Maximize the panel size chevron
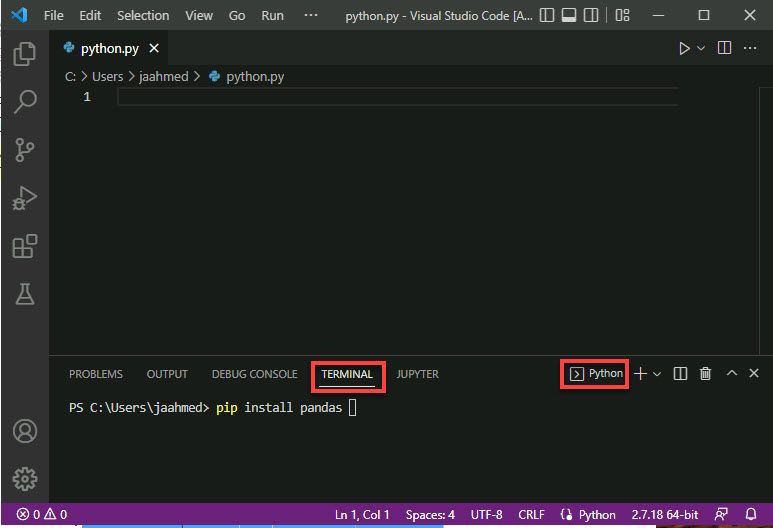Screen dimensions: 773x528 pyautogui.click(x=732, y=373)
